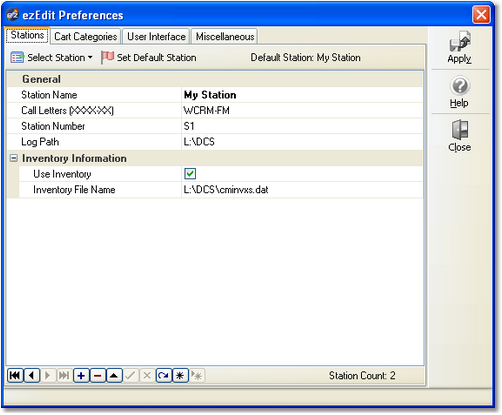Click the Close label text
Screen dimensions: 502x415
460,147
